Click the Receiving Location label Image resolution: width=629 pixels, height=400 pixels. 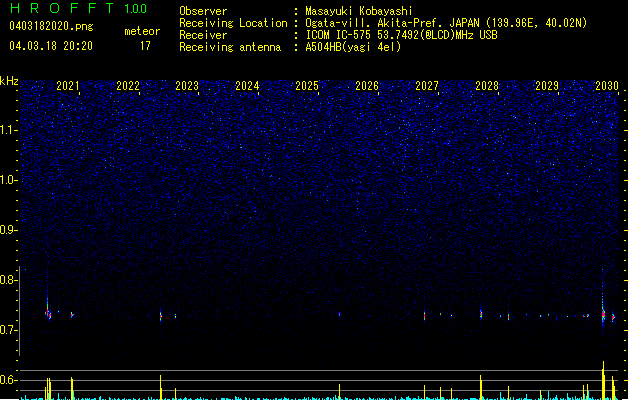233,23
